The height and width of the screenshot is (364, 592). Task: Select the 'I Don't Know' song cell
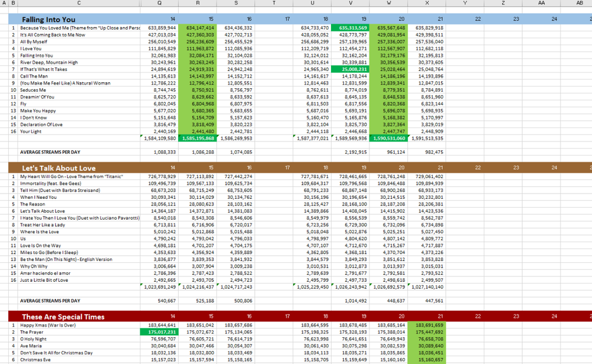[x=79, y=118]
